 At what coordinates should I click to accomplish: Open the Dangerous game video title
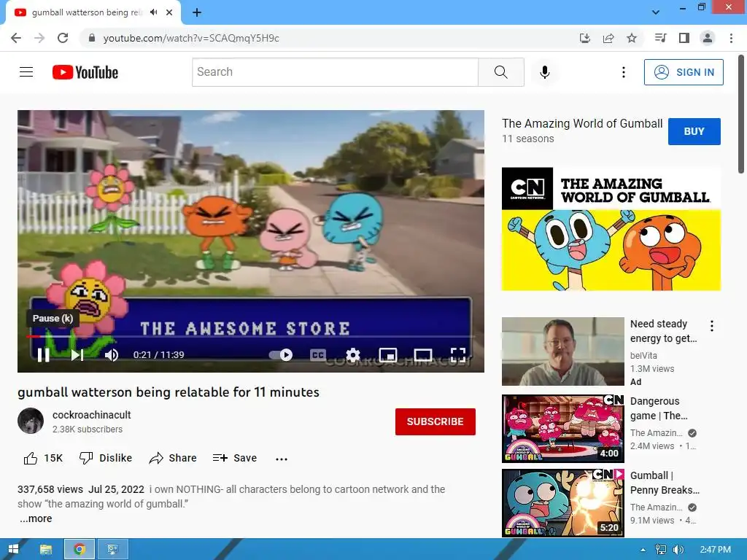tap(659, 408)
